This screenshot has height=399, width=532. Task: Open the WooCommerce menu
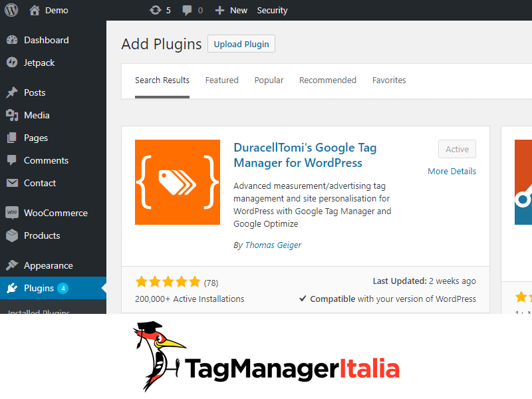[56, 213]
